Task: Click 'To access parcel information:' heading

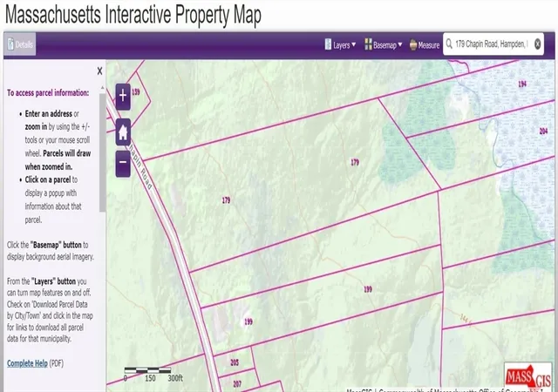Action: tap(48, 93)
